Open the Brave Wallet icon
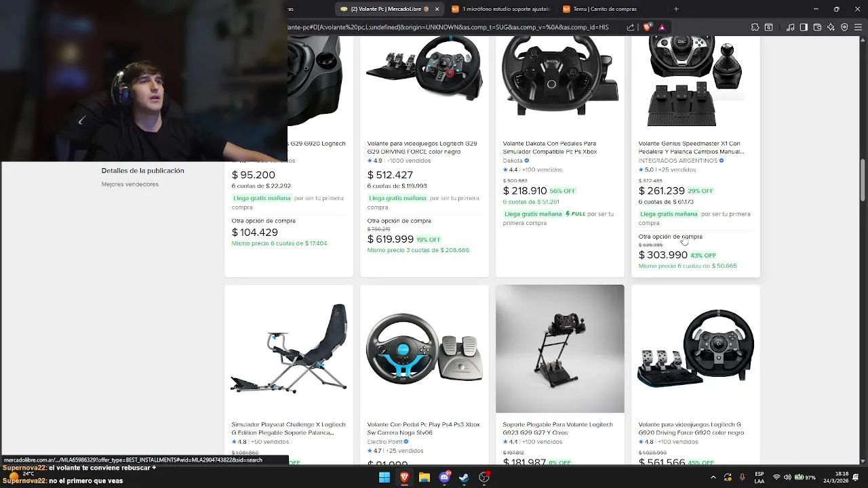The image size is (868, 488). 817,27
